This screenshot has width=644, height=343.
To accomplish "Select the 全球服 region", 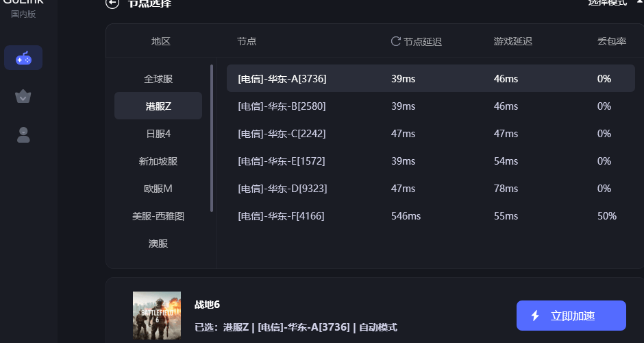I will click(x=158, y=79).
